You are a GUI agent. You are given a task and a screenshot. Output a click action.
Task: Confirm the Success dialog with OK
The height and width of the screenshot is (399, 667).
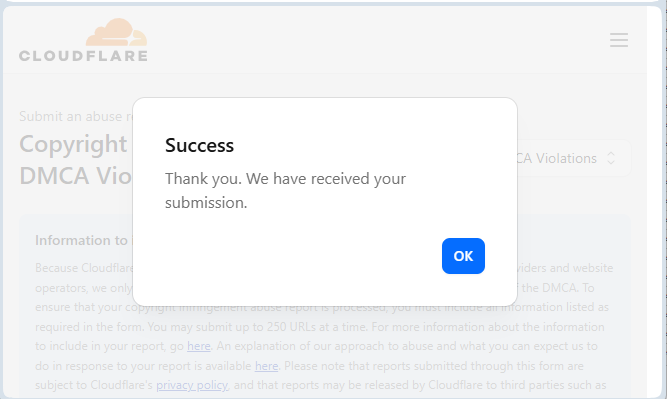click(x=463, y=256)
